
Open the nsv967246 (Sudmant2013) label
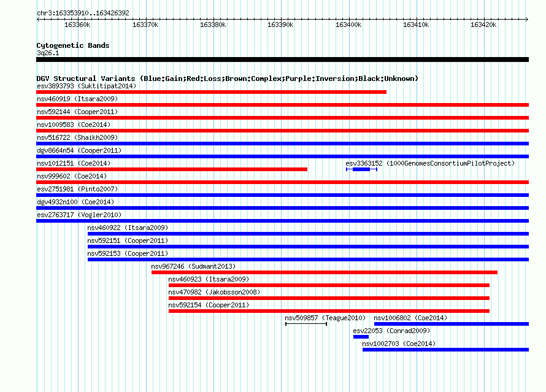tap(193, 266)
